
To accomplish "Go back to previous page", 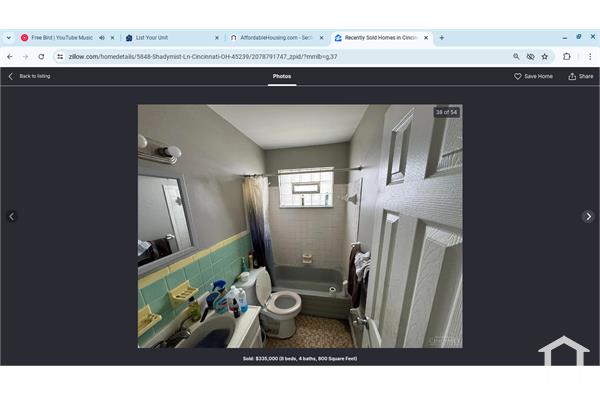I will click(x=10, y=57).
